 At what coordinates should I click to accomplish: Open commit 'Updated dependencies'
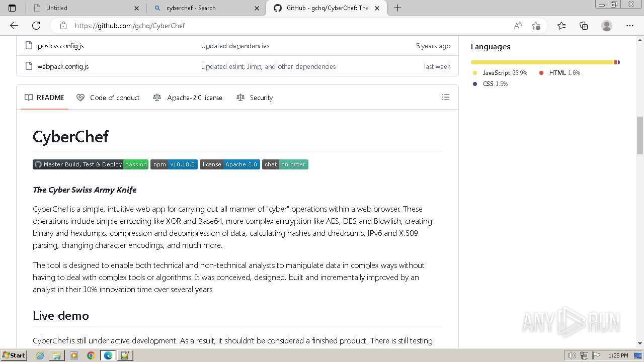[235, 46]
